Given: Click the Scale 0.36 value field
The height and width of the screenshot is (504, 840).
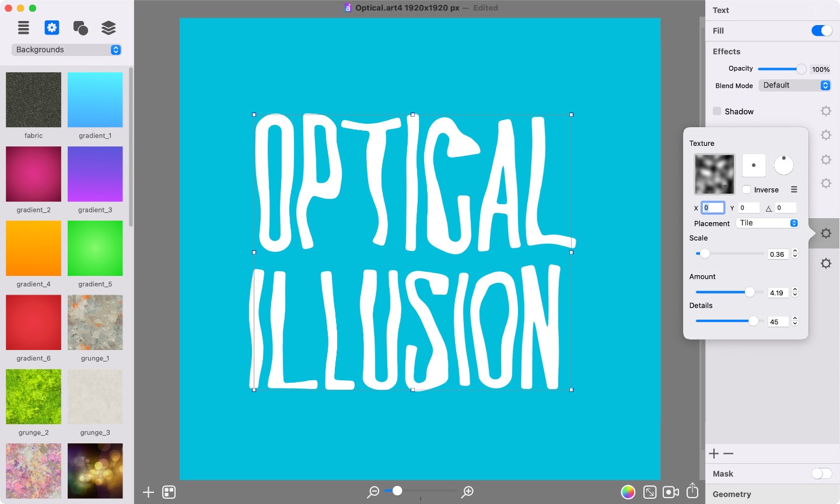Looking at the screenshot, I should pos(778,254).
